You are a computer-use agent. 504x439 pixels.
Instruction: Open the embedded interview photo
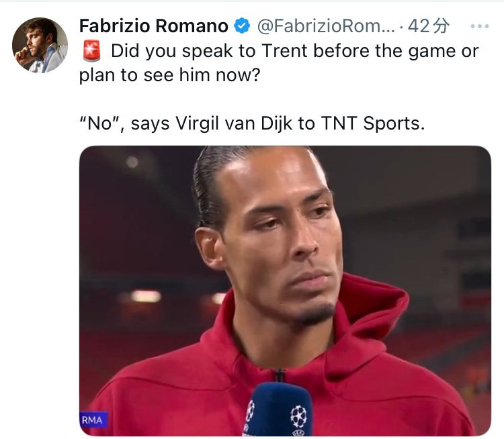(285, 291)
